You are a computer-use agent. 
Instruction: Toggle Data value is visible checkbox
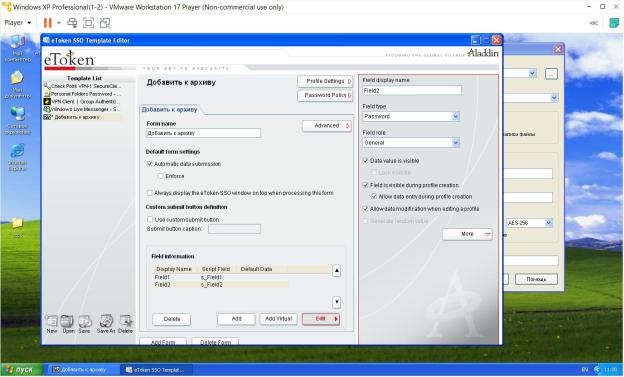click(x=365, y=160)
